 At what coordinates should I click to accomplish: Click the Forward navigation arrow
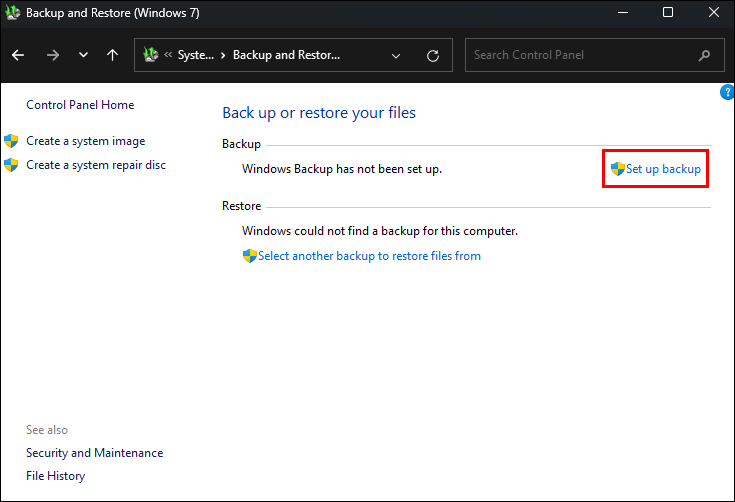click(x=52, y=55)
